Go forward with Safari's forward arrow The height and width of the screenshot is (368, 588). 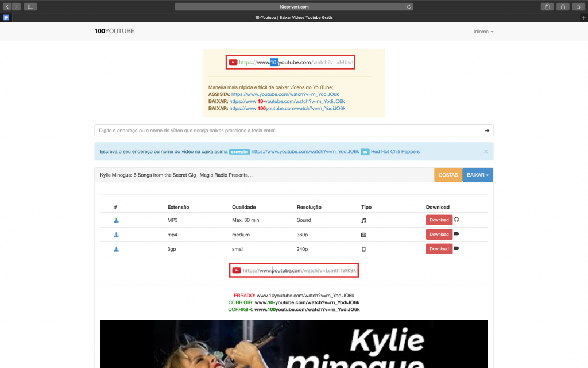(16, 6)
